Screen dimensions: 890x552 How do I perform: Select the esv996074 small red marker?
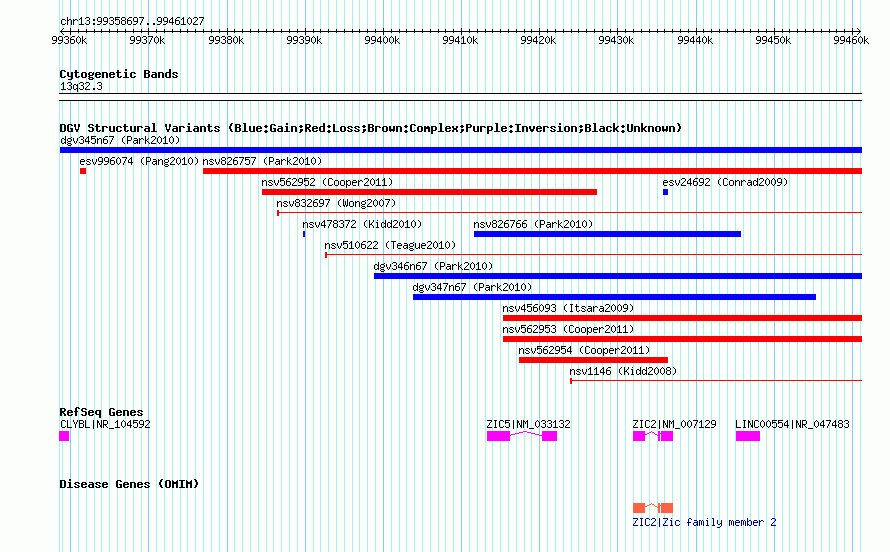[x=83, y=171]
